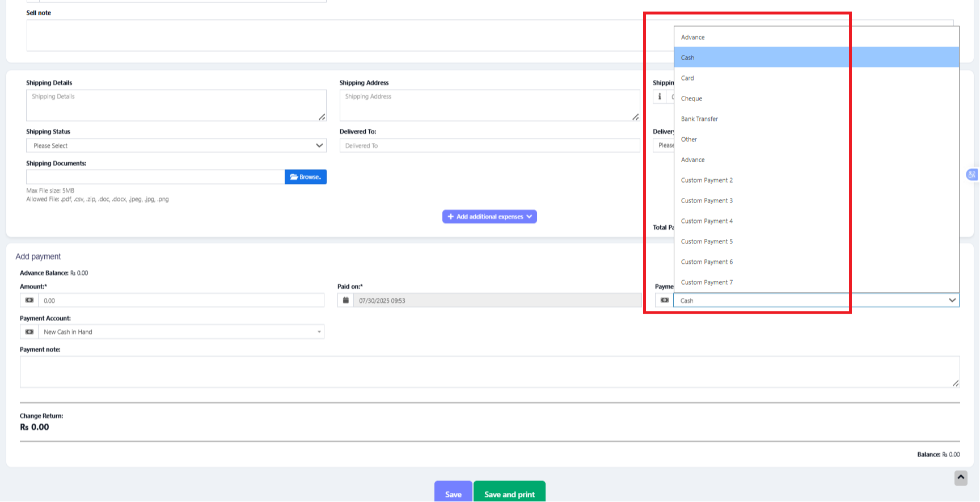Click into the Payment note text area
Image resolution: width=980 pixels, height=502 pixels.
point(489,372)
